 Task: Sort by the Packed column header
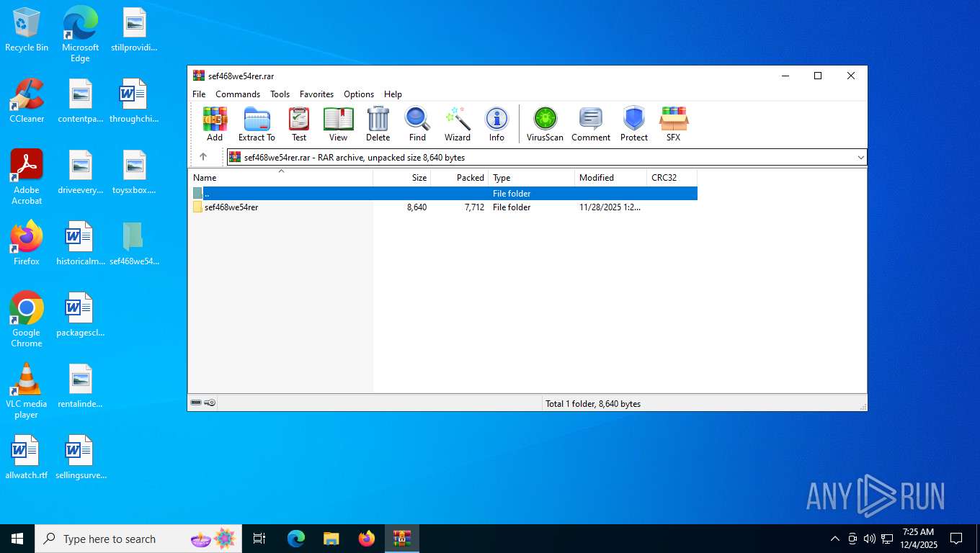[460, 178]
